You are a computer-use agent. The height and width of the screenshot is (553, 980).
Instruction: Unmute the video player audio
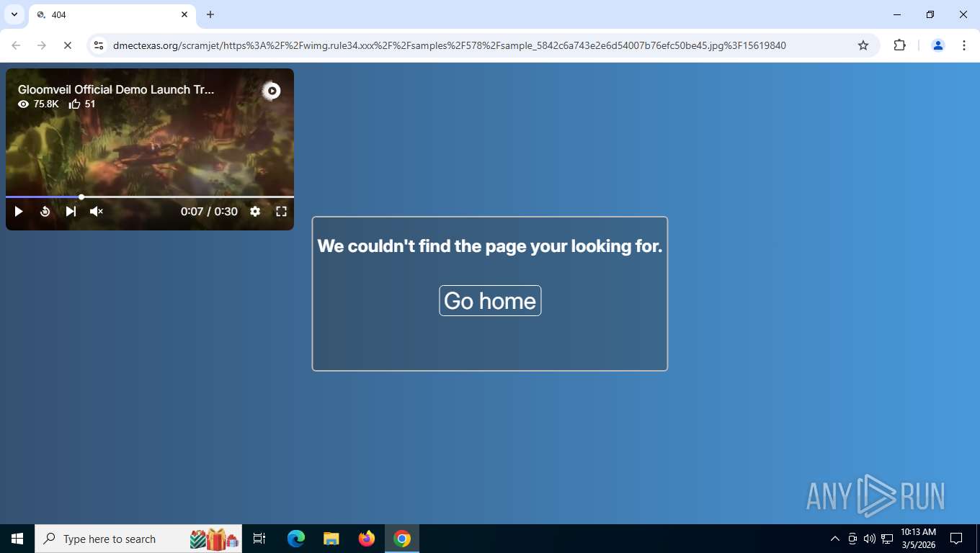pyautogui.click(x=97, y=211)
